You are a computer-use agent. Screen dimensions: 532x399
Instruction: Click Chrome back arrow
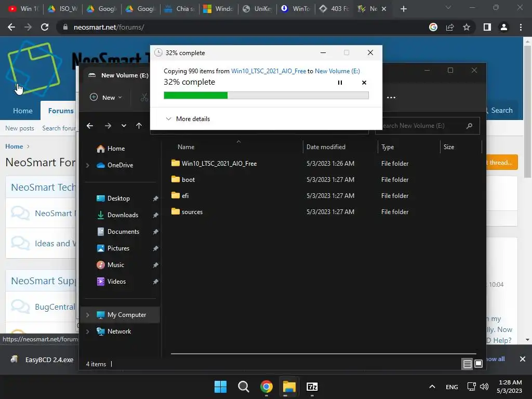pos(11,27)
